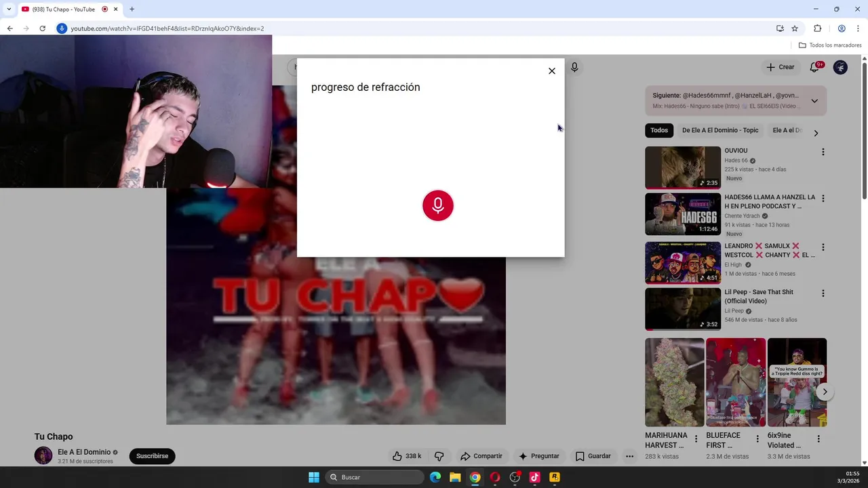The width and height of the screenshot is (868, 488).
Task: Open Todos los marcadores folder
Action: pyautogui.click(x=829, y=45)
